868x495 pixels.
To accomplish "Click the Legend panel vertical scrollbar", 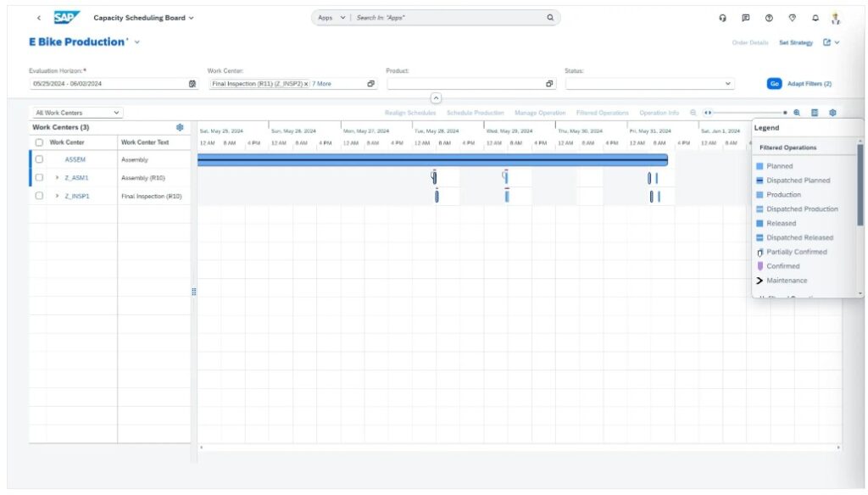I will pyautogui.click(x=860, y=186).
